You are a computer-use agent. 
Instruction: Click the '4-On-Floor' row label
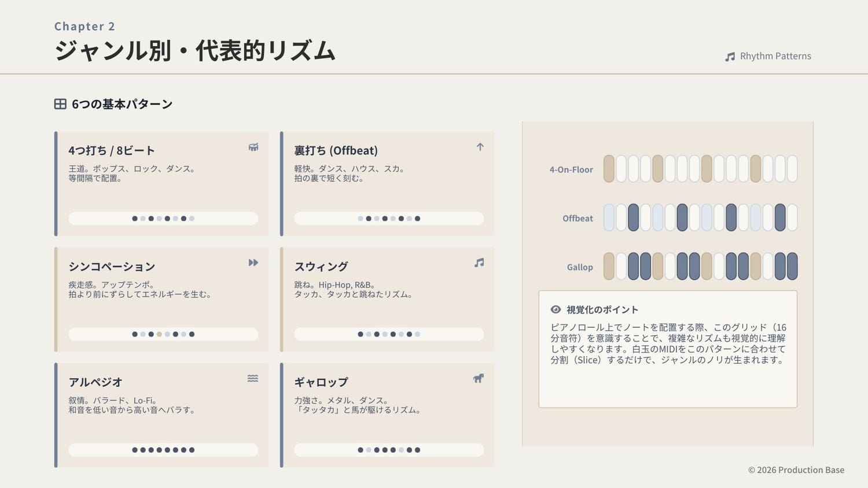571,169
